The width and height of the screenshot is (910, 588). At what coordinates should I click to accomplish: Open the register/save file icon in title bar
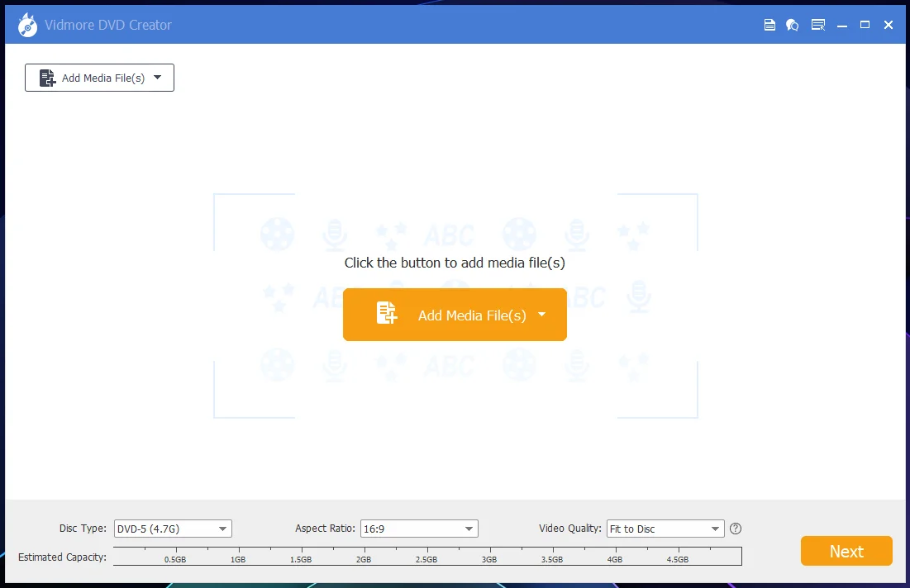(769, 25)
